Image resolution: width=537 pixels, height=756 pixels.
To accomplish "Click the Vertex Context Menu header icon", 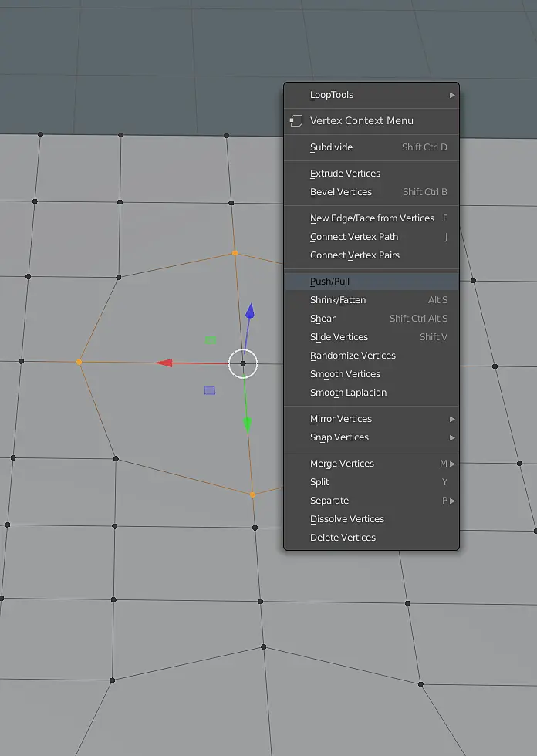I will (x=296, y=120).
